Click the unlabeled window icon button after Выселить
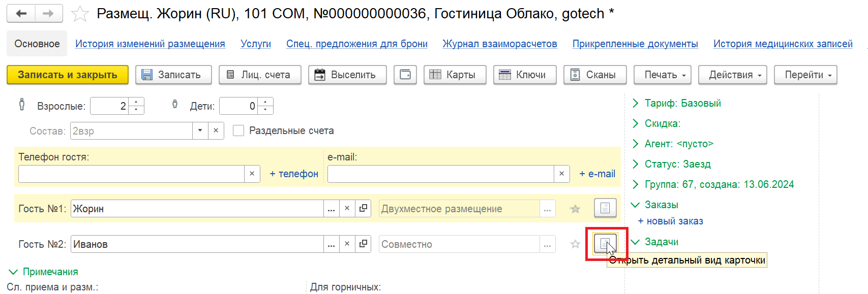This screenshot has width=868, height=294. pos(405,75)
